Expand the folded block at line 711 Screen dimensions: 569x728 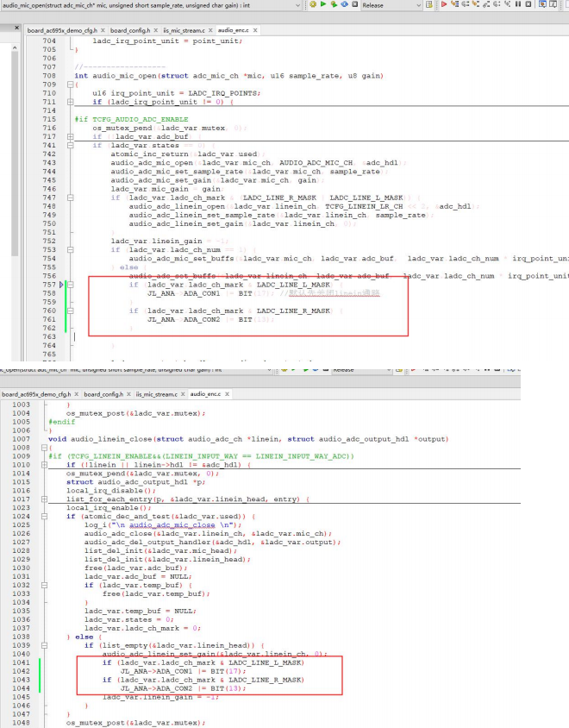[70, 102]
